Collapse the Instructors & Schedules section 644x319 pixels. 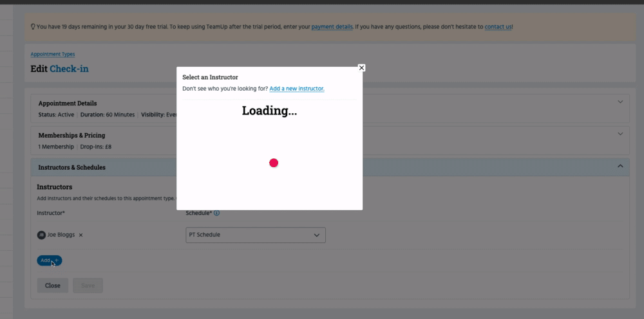coord(620,166)
